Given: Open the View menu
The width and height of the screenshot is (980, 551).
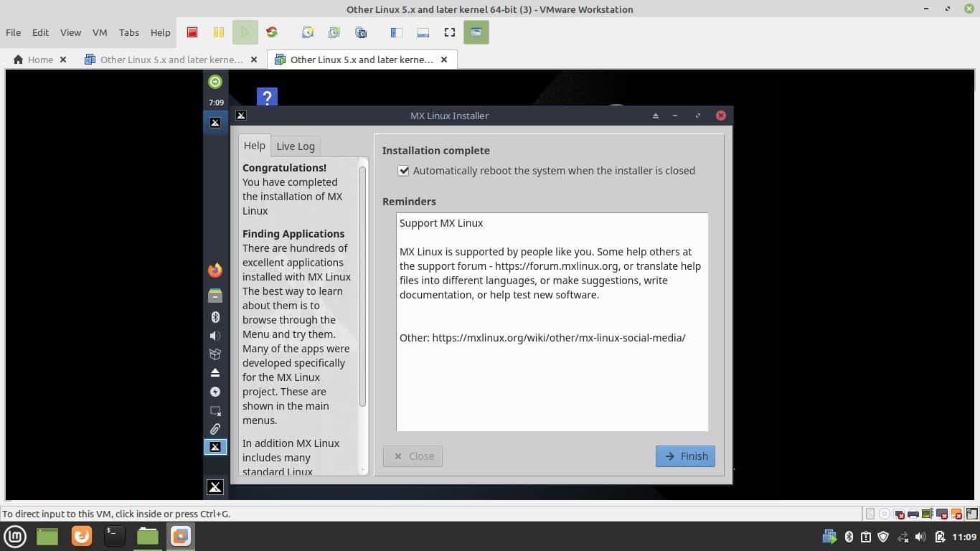Looking at the screenshot, I should [x=70, y=32].
